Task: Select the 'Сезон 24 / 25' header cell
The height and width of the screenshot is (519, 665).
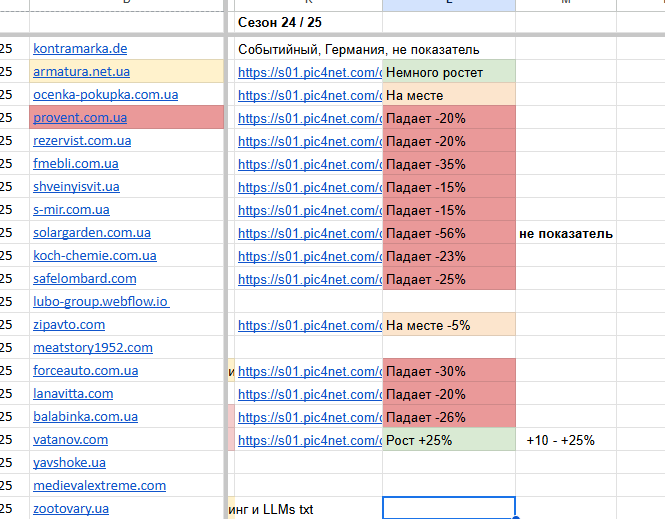Action: (308, 22)
